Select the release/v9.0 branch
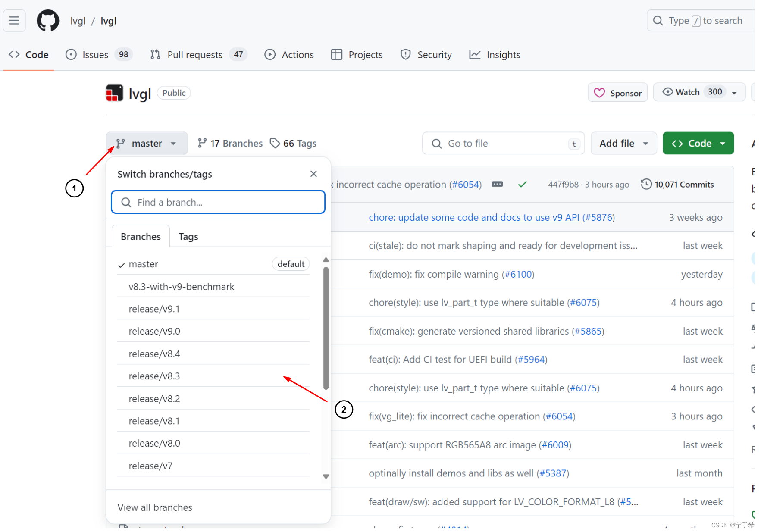Image resolution: width=761 pixels, height=532 pixels. [x=213, y=332]
